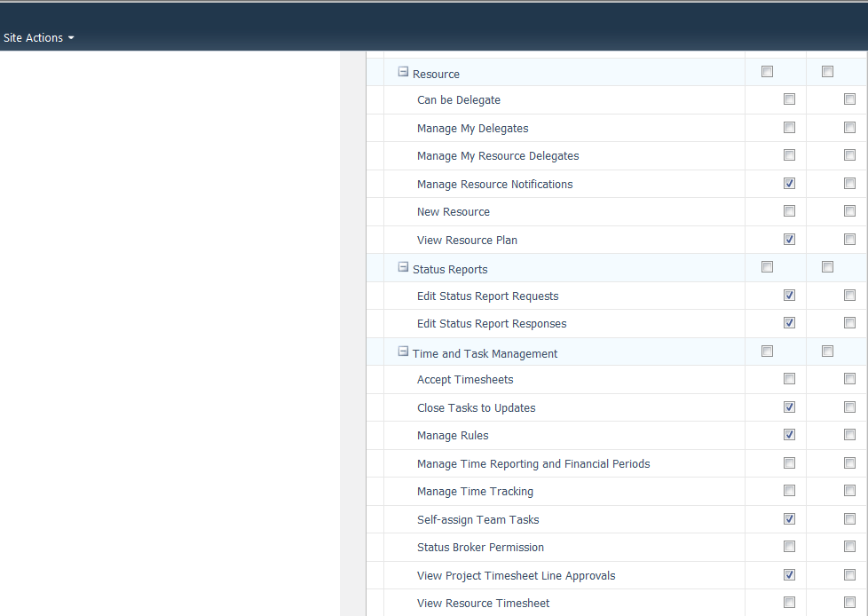Uncheck the checked Close Tasks to Updates box
868x616 pixels.
[x=789, y=407]
